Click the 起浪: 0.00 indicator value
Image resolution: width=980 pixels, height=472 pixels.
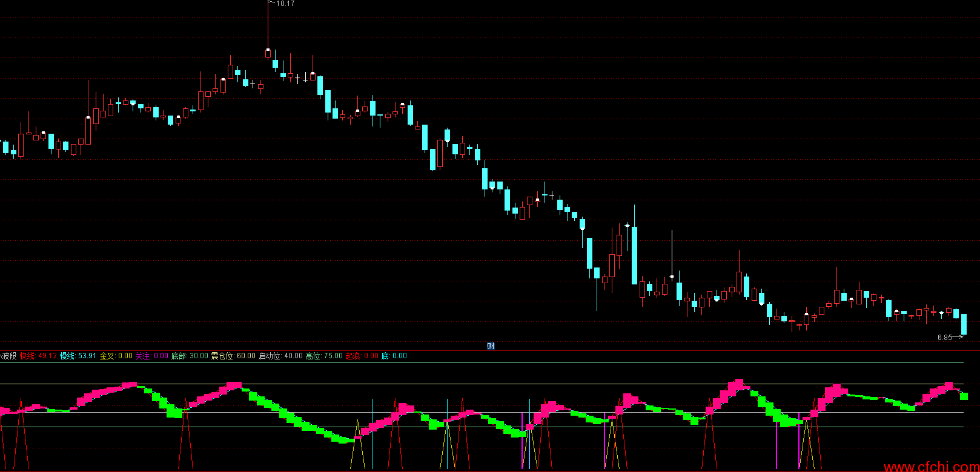[362, 356]
